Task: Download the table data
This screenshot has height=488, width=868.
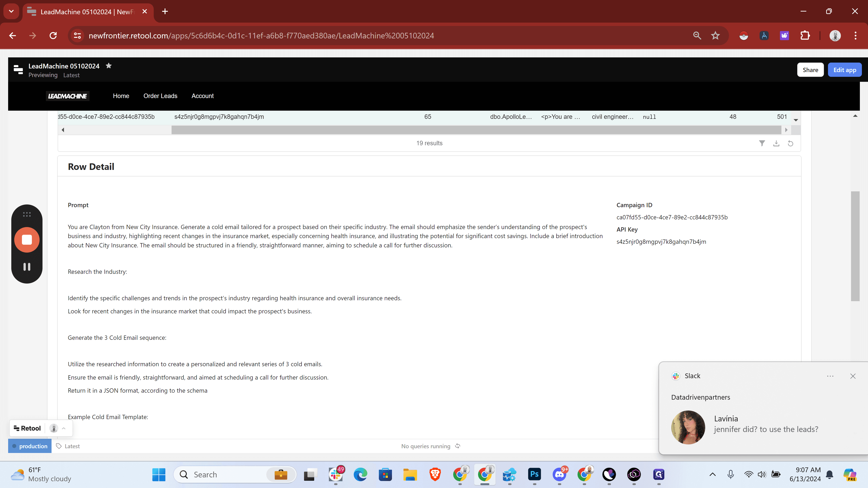Action: pos(776,143)
